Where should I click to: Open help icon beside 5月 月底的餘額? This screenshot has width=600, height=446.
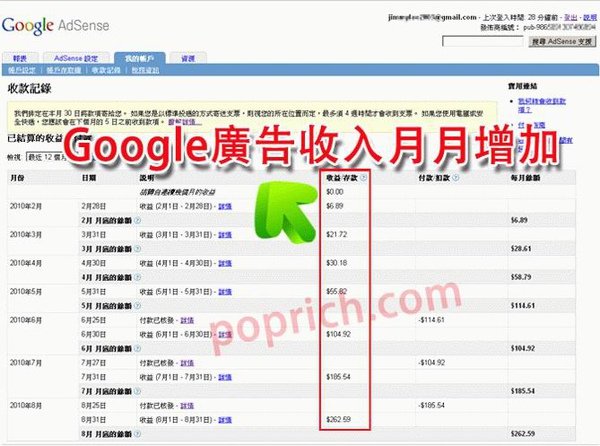point(137,306)
